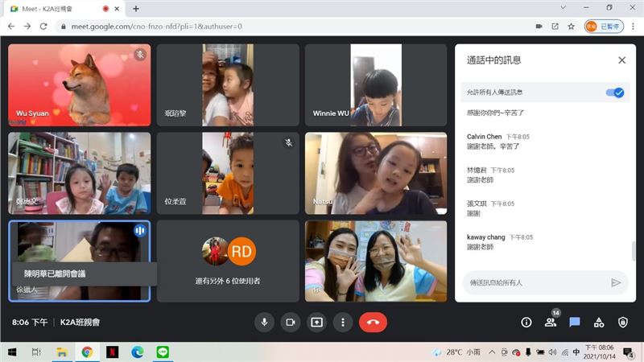Screen dimensions: 644x362
Task: Click the send message arrow icon
Action: (616, 282)
